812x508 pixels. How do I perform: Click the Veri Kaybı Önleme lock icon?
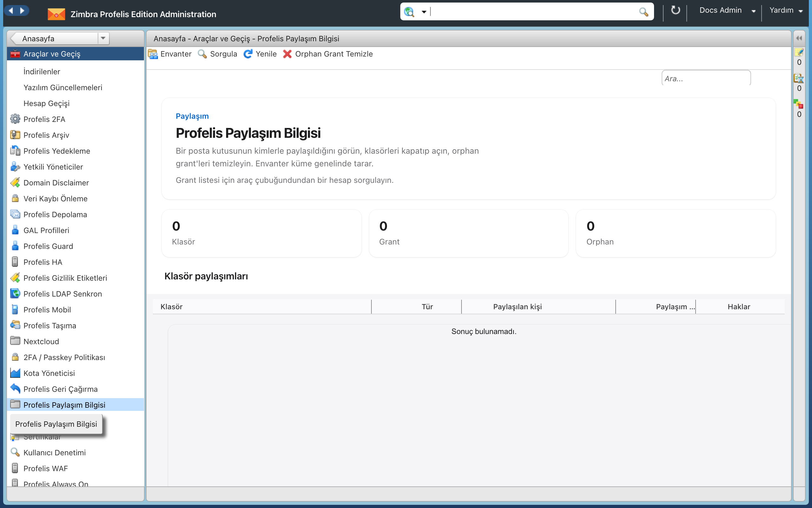(x=15, y=198)
